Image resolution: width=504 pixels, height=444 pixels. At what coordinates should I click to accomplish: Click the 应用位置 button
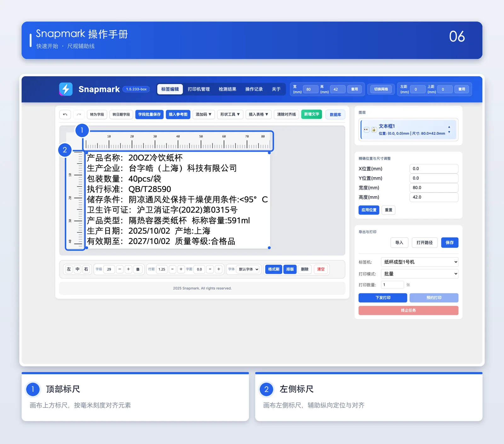pos(369,210)
